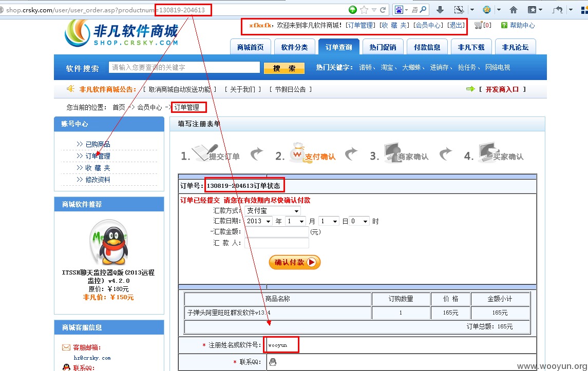Click the 汇款金额 input field

[x=277, y=232]
